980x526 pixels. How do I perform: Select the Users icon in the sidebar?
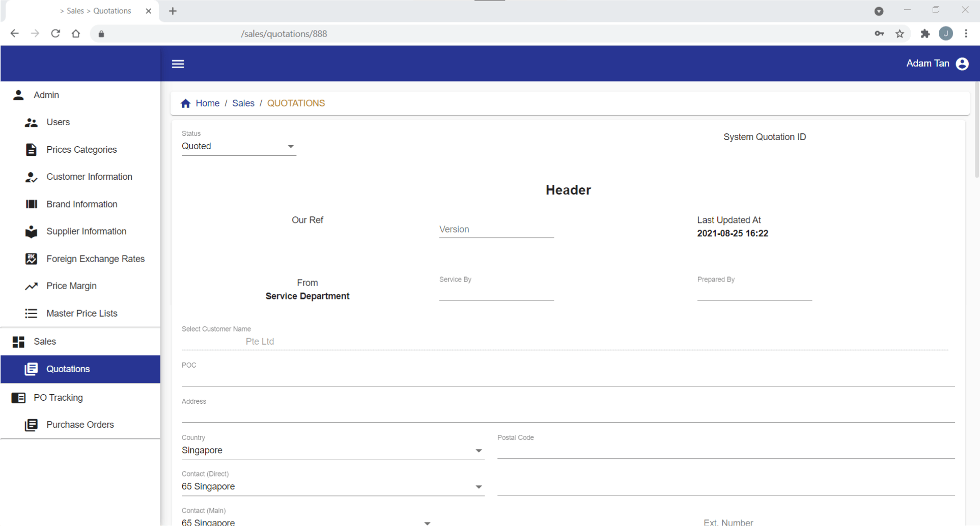pos(31,122)
